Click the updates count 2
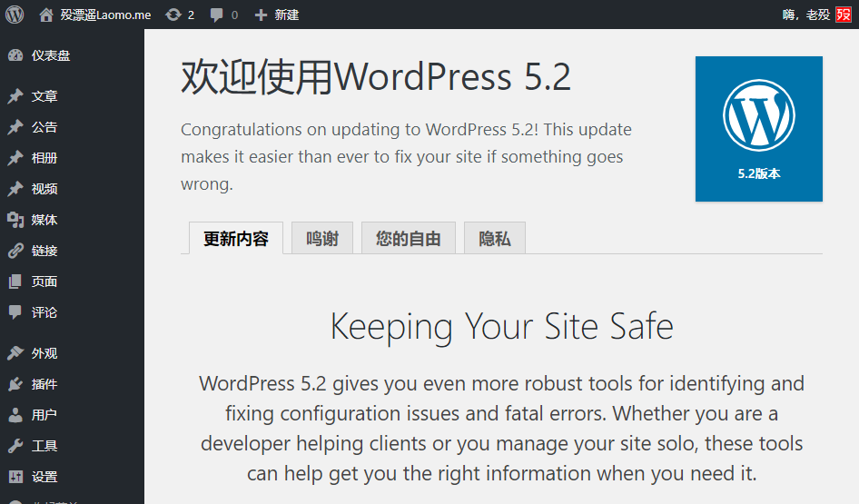 191,15
